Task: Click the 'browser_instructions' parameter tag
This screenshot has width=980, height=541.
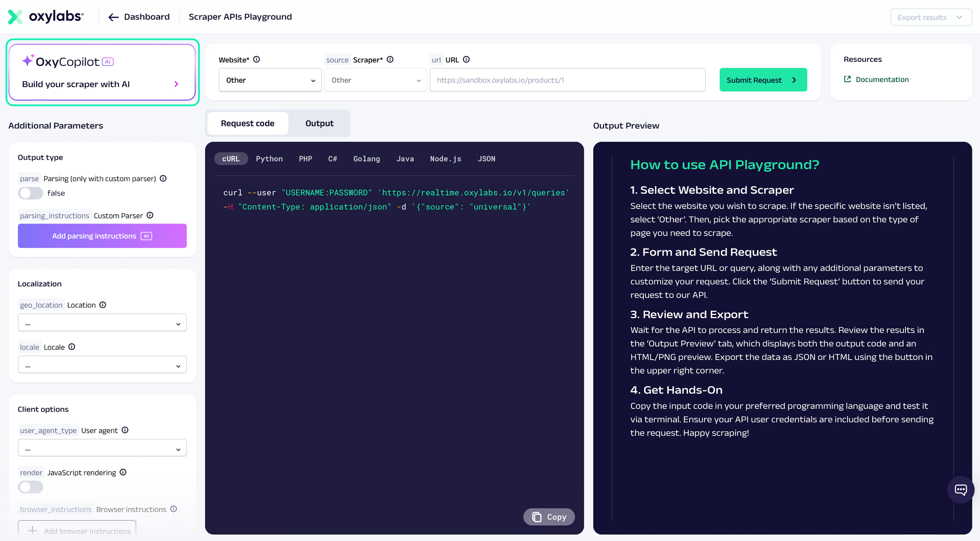Action: coord(56,509)
